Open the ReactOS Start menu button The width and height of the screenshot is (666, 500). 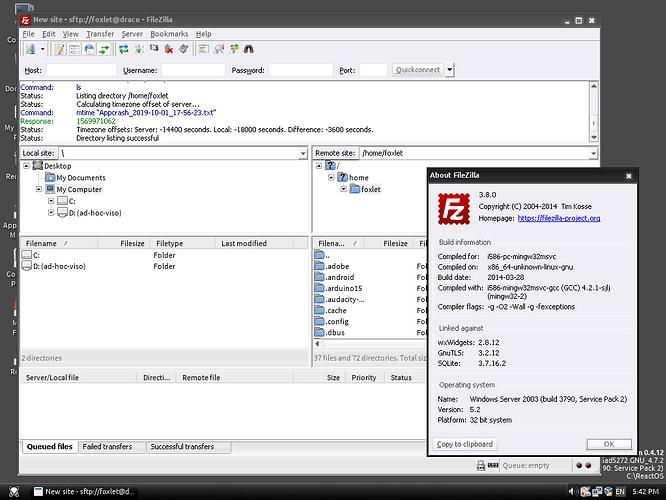tap(14, 492)
